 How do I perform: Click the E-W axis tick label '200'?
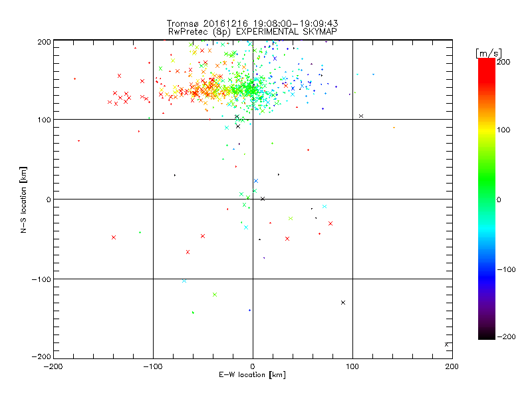coord(452,366)
